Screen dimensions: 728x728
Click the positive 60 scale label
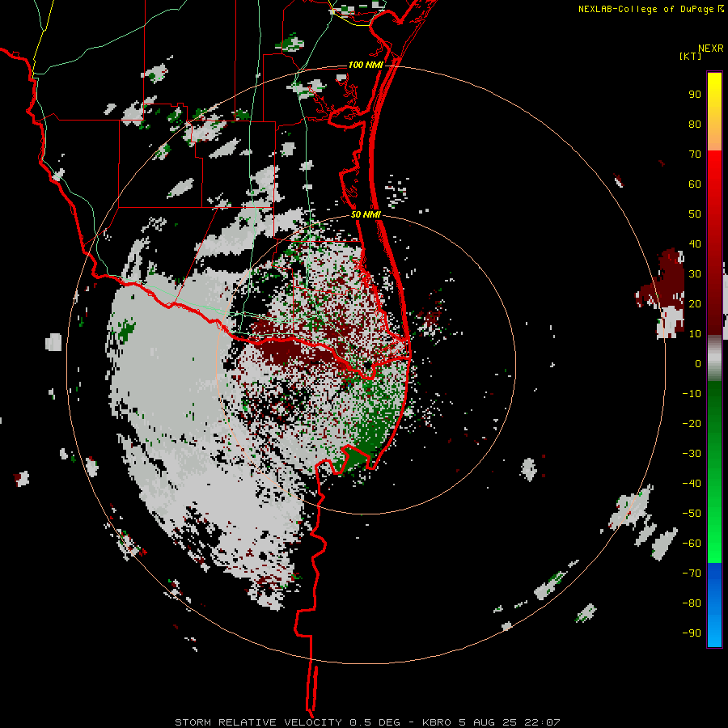pyautogui.click(x=695, y=184)
